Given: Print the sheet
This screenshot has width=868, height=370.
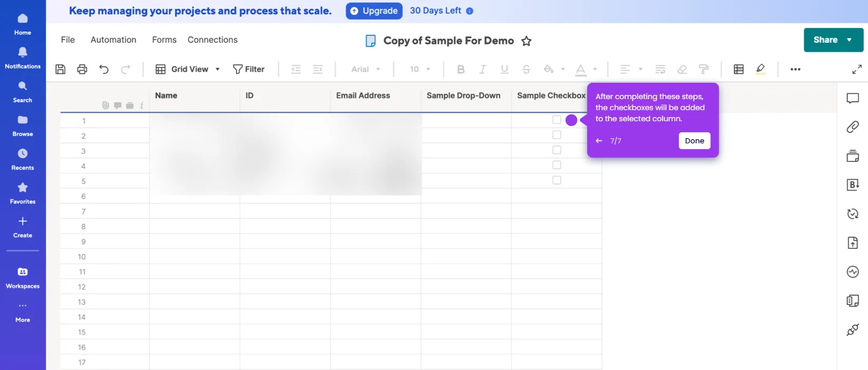Looking at the screenshot, I should pyautogui.click(x=82, y=69).
